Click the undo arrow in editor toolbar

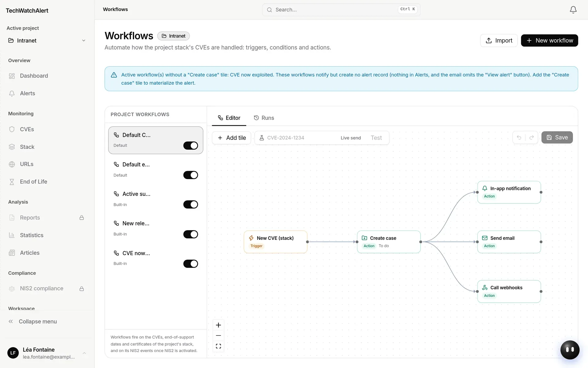(x=519, y=137)
